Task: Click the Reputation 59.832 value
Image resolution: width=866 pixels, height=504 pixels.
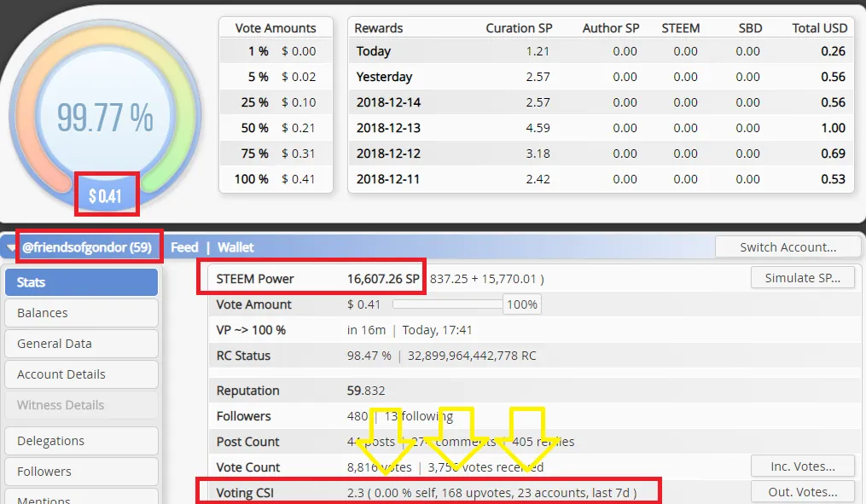Action: tap(366, 391)
